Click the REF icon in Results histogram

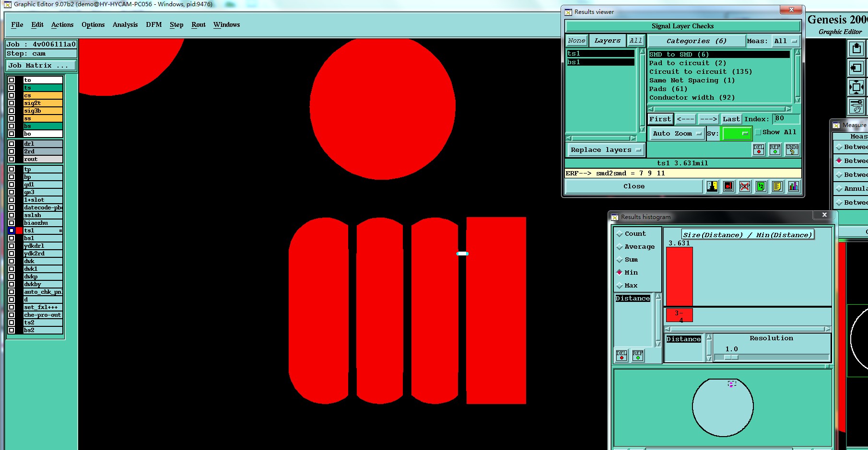point(638,355)
